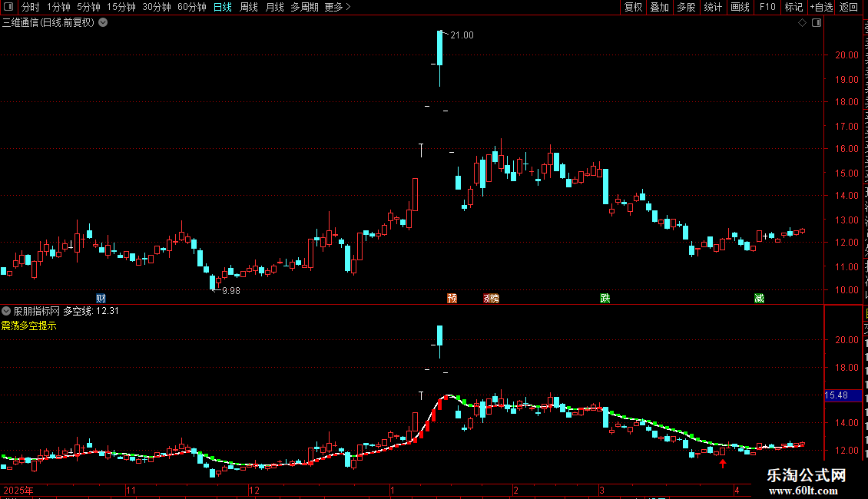Toggle the right info panel icon

817,23
